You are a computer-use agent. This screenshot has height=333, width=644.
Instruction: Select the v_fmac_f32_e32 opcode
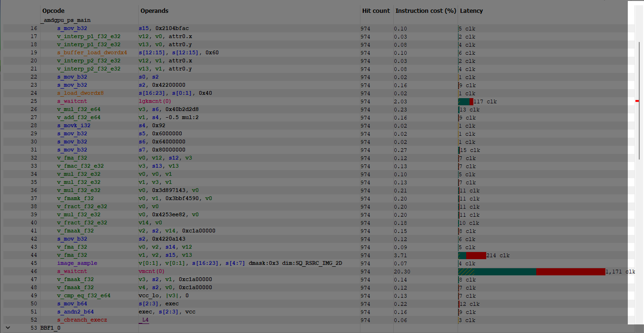[81, 166]
